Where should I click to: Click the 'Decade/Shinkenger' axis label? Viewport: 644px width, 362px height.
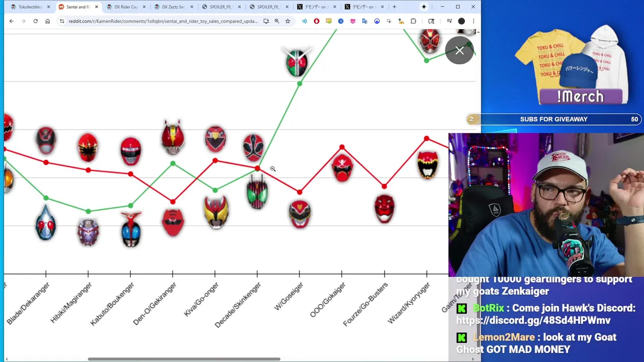[238, 305]
